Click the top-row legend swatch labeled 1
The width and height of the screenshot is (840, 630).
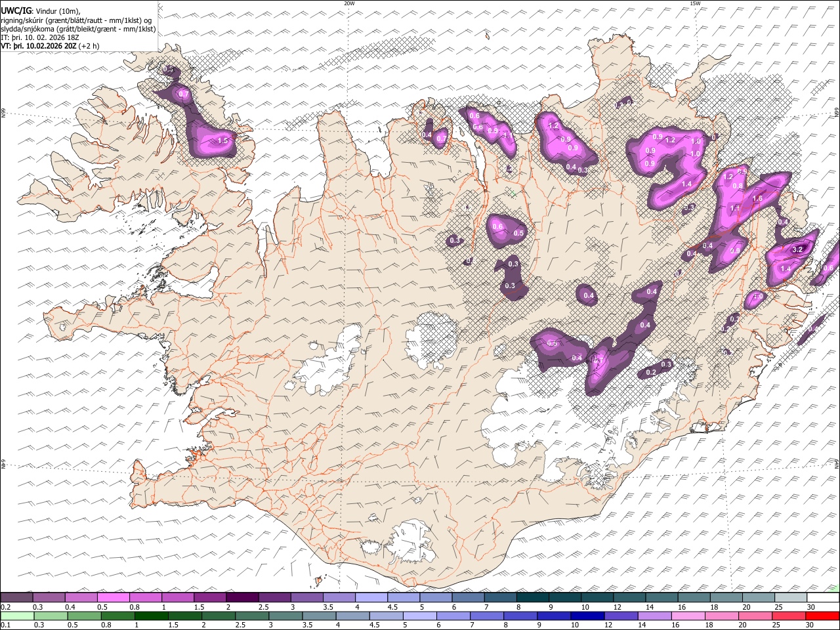177,597
